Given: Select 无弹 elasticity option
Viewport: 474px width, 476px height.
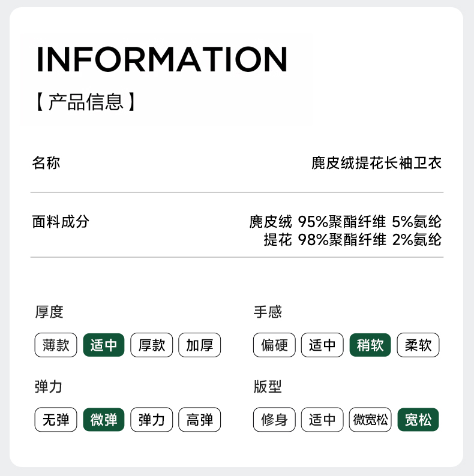Looking at the screenshot, I should [56, 420].
